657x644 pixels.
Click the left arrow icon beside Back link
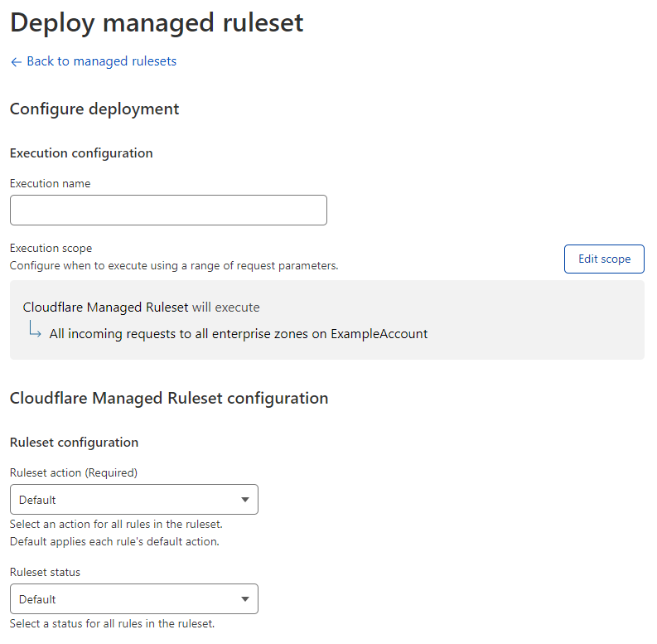coord(16,62)
